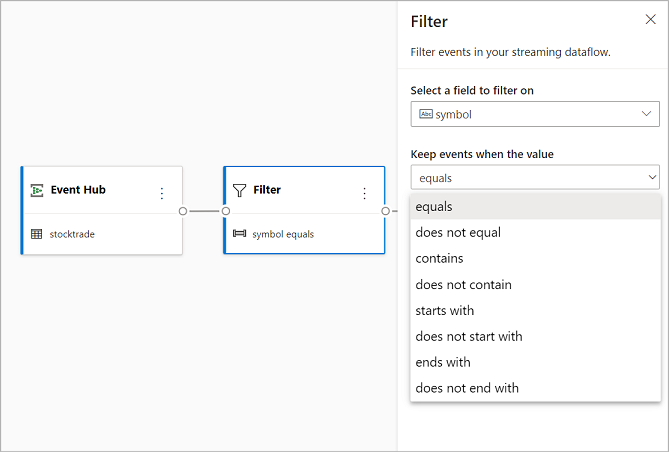
Task: Close the Filter side panel
Action: pos(650,20)
